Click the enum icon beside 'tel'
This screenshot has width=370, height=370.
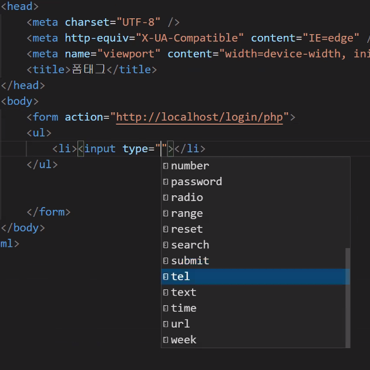coord(166,277)
